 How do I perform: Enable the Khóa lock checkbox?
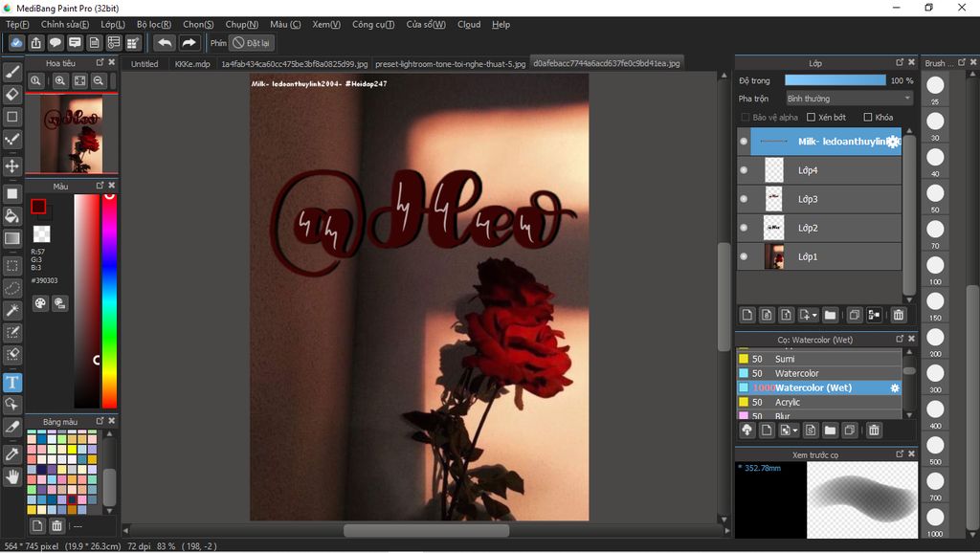pos(867,118)
